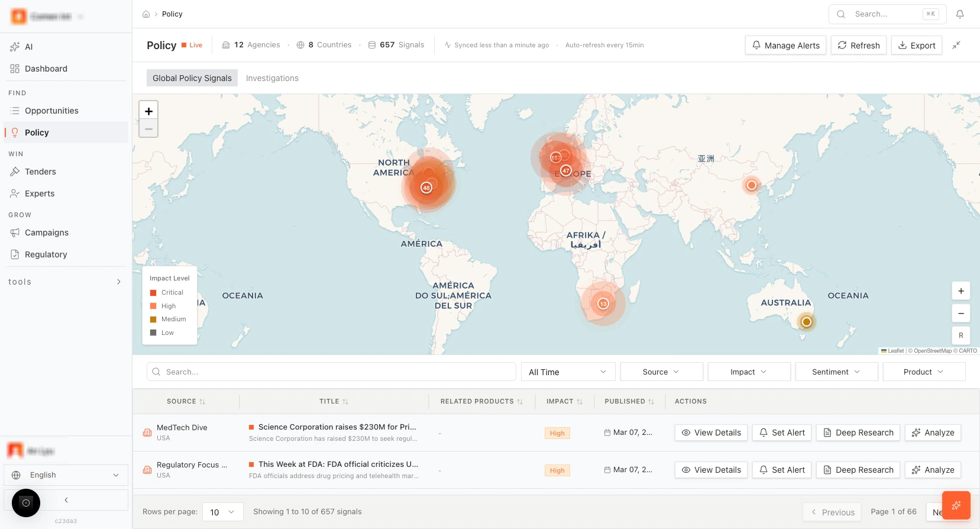Open Tenders in the sidebar
Image resolution: width=980 pixels, height=529 pixels.
(x=66, y=172)
